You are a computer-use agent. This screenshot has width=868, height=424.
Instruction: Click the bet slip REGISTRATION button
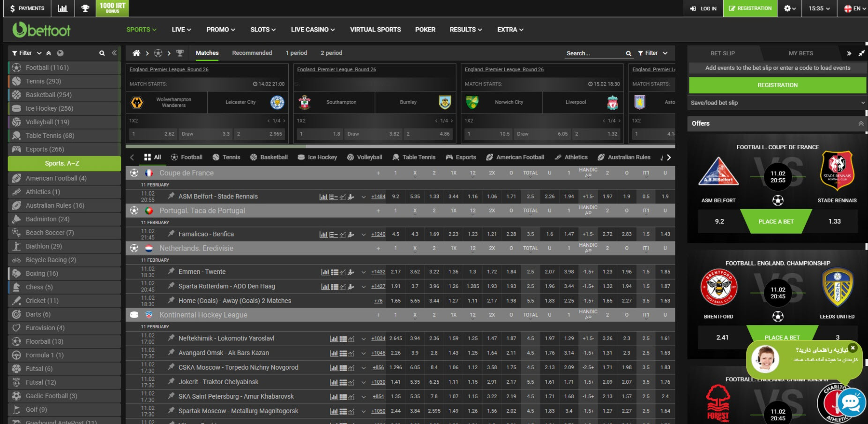pos(777,85)
